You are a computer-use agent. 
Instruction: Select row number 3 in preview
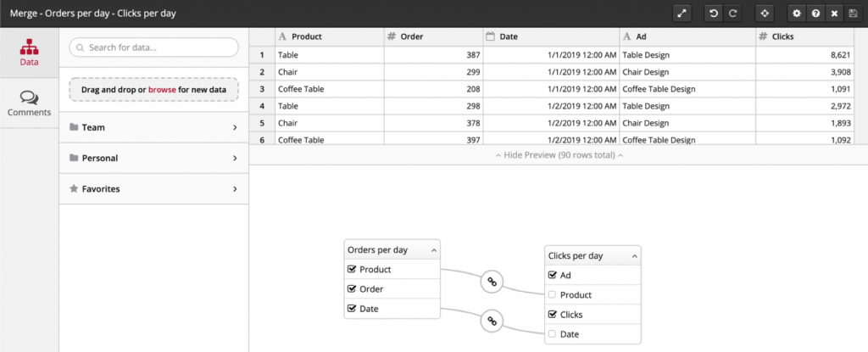click(x=262, y=89)
